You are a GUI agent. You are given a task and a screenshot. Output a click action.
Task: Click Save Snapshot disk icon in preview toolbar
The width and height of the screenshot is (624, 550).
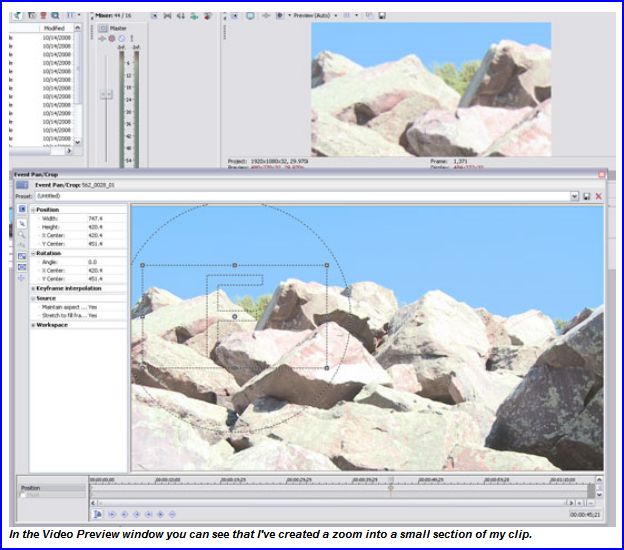(x=382, y=16)
